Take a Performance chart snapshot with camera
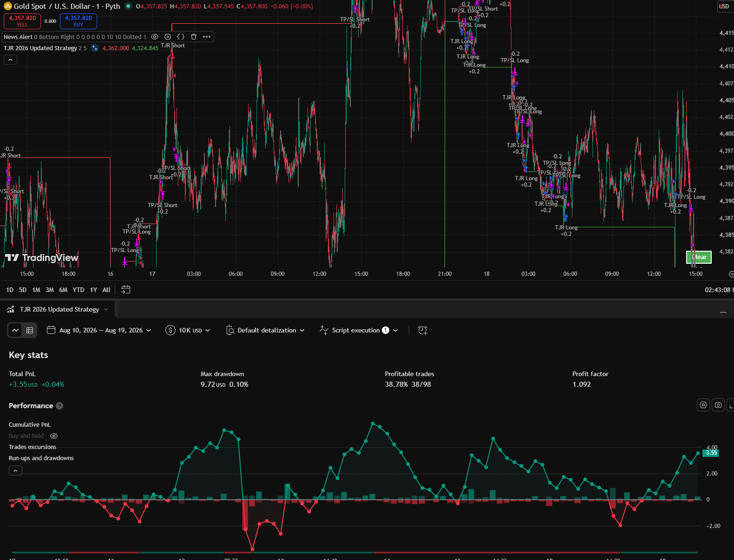 pos(718,405)
